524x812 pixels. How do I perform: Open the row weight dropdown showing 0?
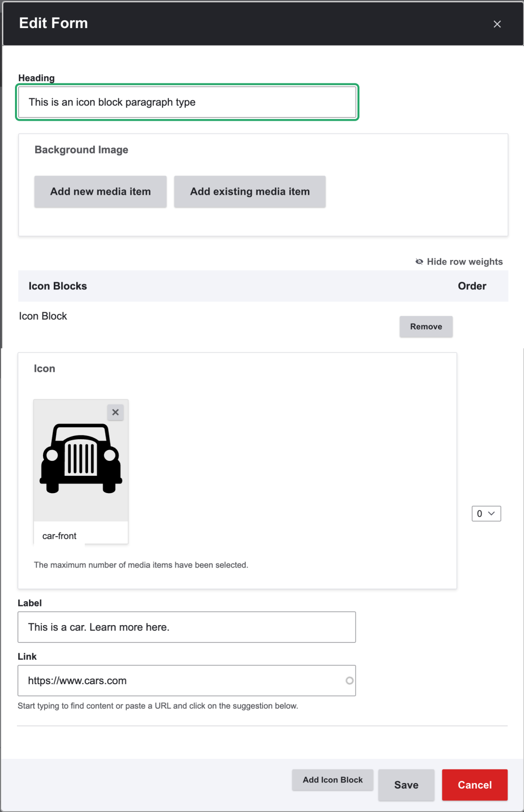(x=486, y=514)
